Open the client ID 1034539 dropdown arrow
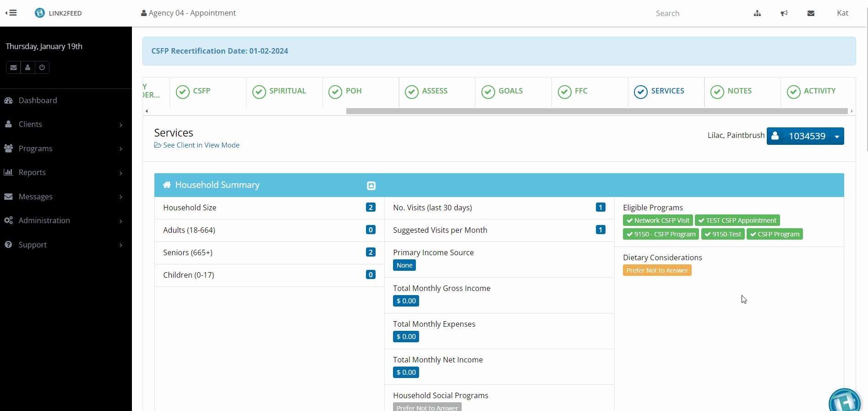 (837, 137)
